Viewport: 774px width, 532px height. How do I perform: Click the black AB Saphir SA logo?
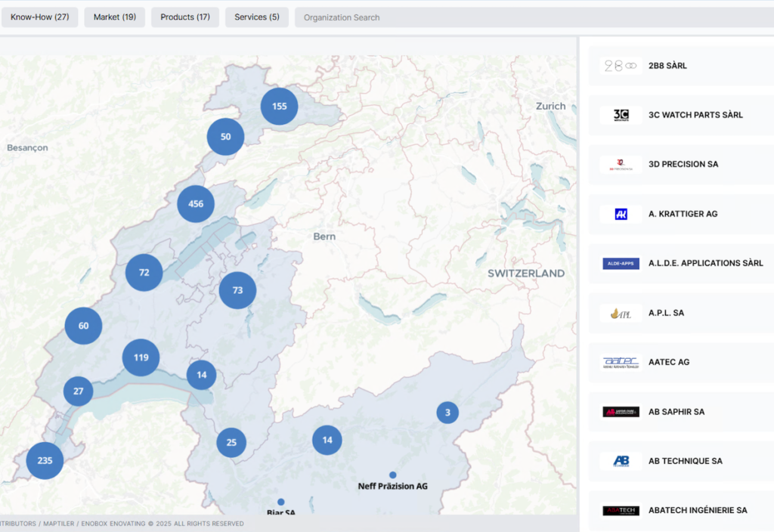pos(621,411)
